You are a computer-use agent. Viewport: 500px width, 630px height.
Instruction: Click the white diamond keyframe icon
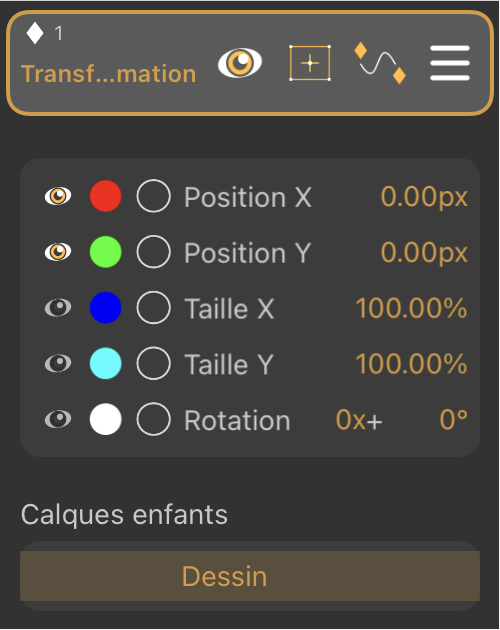(35, 33)
